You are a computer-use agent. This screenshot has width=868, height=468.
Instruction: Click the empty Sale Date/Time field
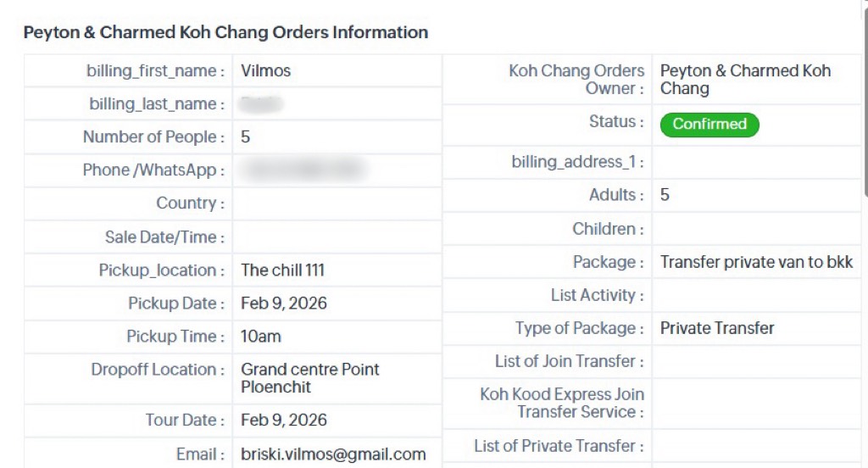(337, 237)
